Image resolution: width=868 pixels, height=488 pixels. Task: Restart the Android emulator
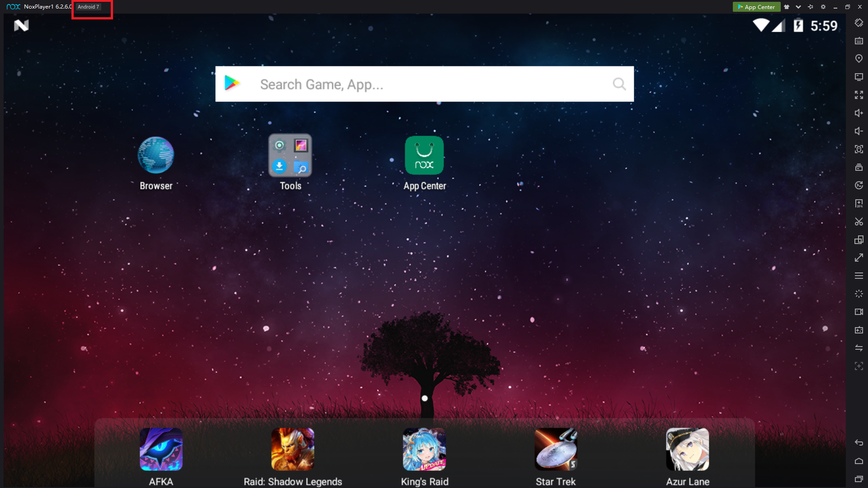click(x=859, y=185)
